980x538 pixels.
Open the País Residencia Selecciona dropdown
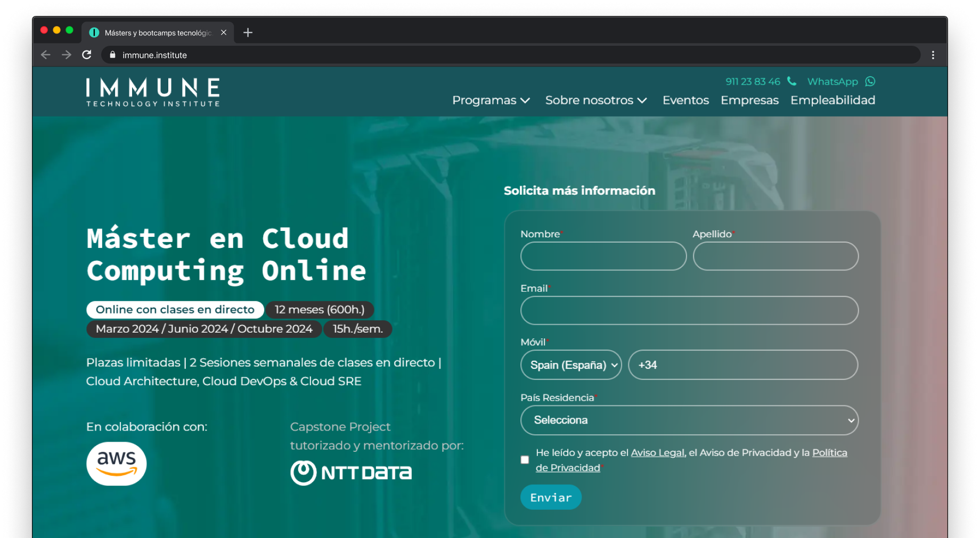[689, 420]
